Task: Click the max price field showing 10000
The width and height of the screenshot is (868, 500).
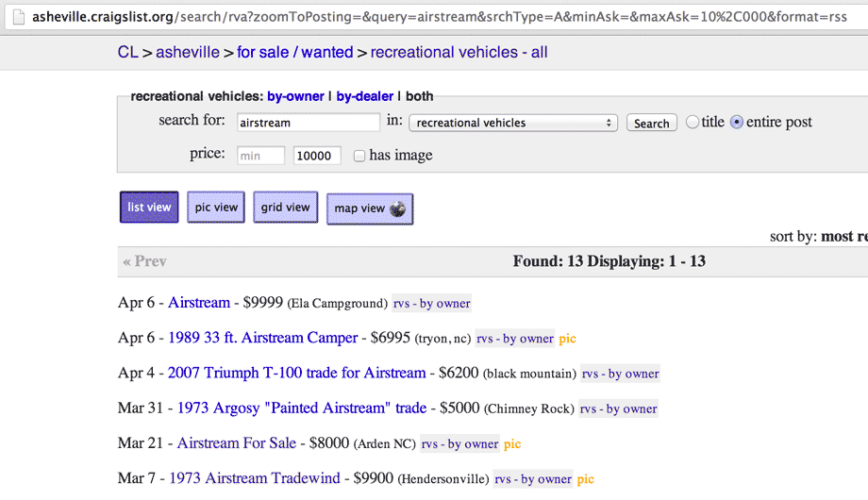Action: click(317, 156)
